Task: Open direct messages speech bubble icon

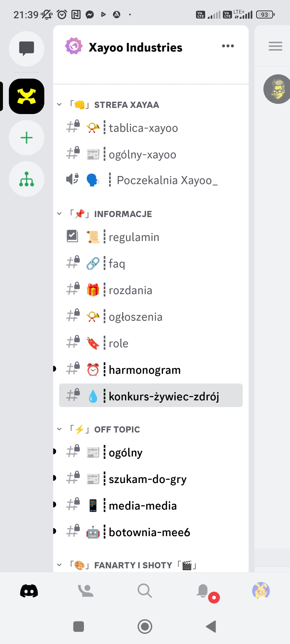Action: (x=27, y=49)
